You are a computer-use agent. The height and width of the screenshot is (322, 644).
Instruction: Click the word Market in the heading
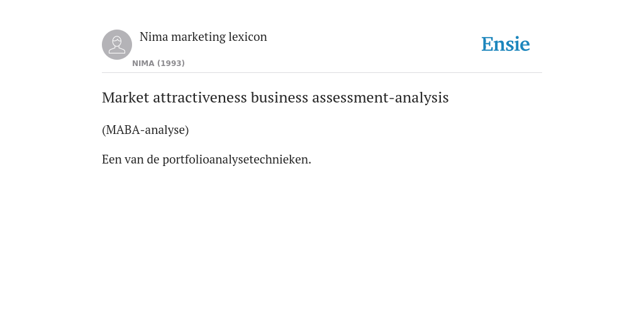click(x=125, y=97)
